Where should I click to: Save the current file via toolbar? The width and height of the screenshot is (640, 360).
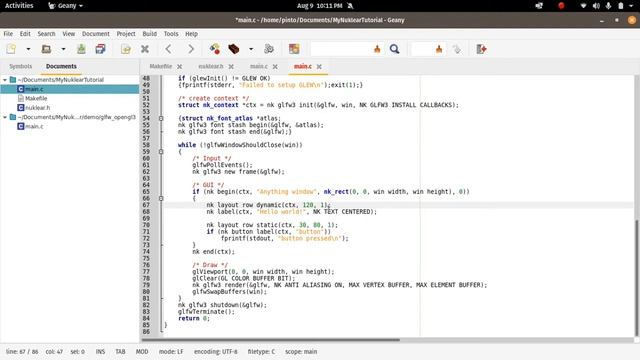click(x=81, y=49)
